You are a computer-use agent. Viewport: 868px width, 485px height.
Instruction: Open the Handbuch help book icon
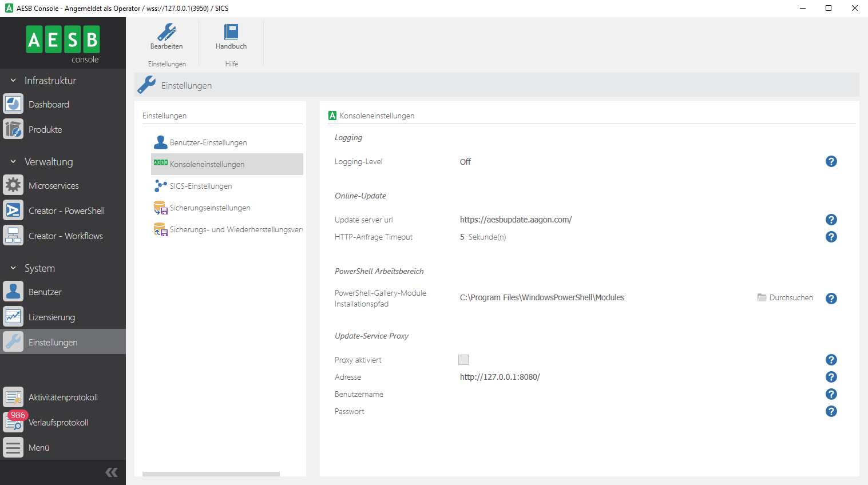(x=231, y=33)
